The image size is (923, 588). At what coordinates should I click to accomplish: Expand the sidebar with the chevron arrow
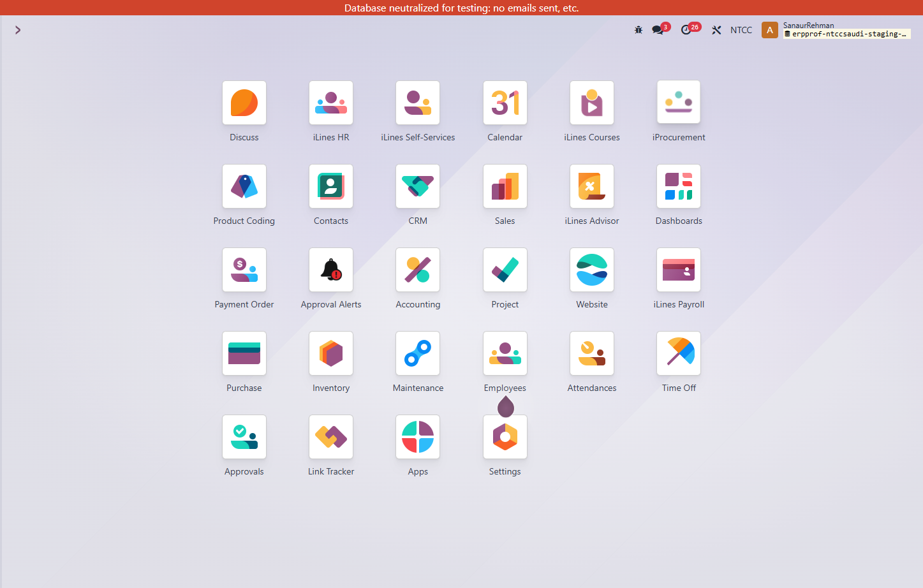[x=18, y=30]
